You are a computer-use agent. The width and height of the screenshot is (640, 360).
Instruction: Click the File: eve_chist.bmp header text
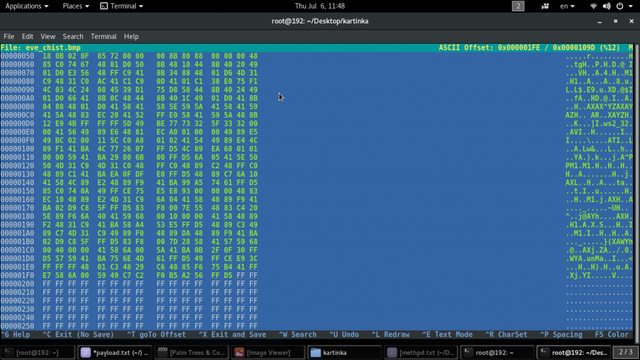tap(40, 48)
